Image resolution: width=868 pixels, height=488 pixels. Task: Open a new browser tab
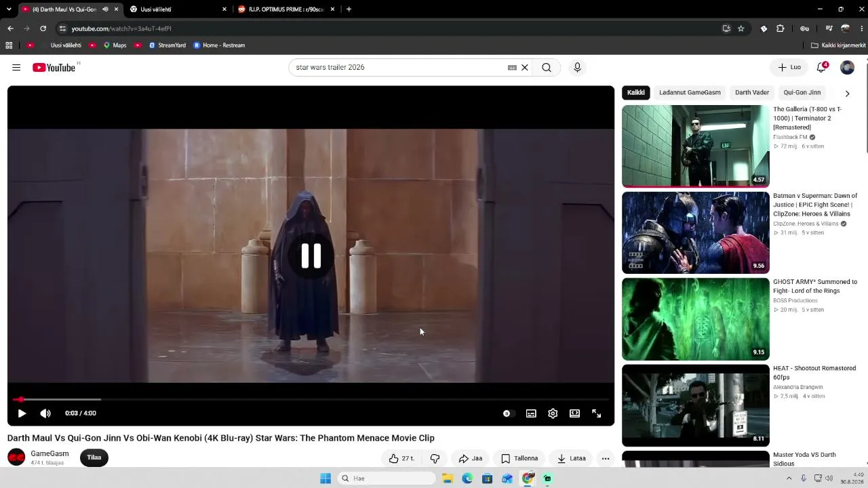point(349,9)
